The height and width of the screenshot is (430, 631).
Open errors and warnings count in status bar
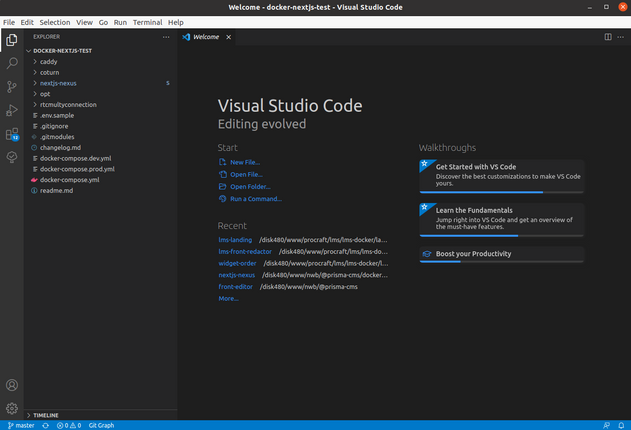[69, 425]
